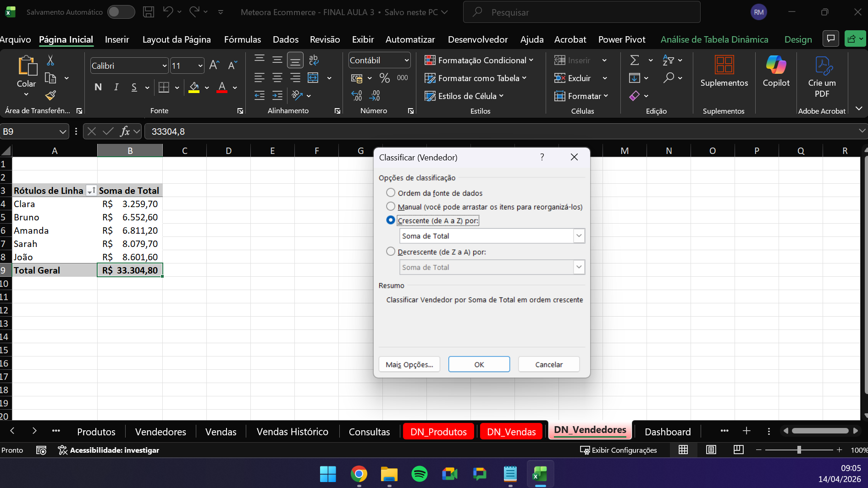Open Copilot from the ribbon
The height and width of the screenshot is (488, 868).
[x=776, y=71]
